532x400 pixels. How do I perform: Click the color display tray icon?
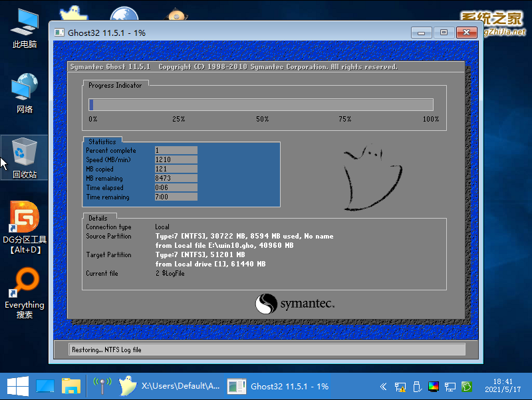click(x=434, y=386)
